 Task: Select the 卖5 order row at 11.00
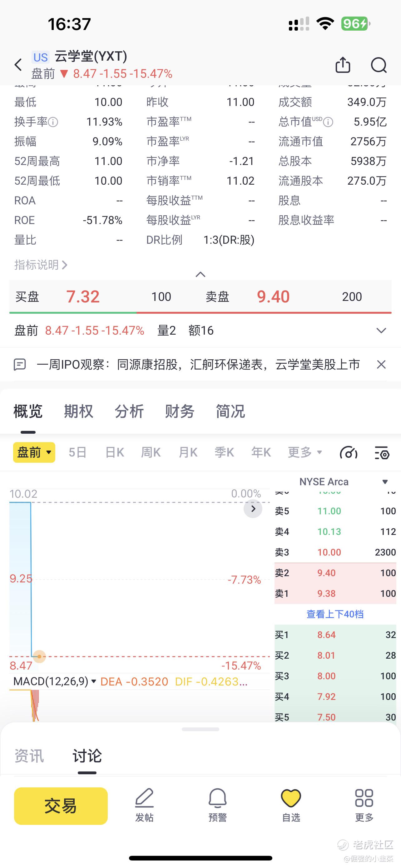[x=335, y=511]
